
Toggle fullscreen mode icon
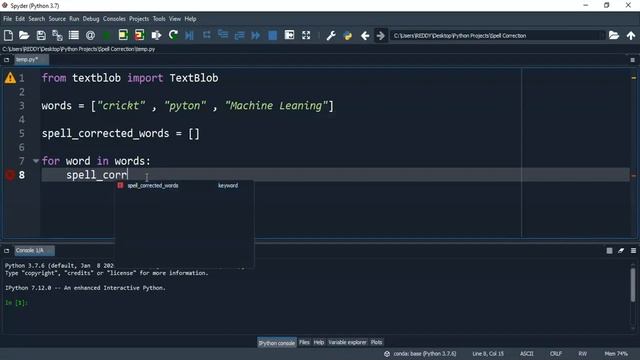[306, 36]
